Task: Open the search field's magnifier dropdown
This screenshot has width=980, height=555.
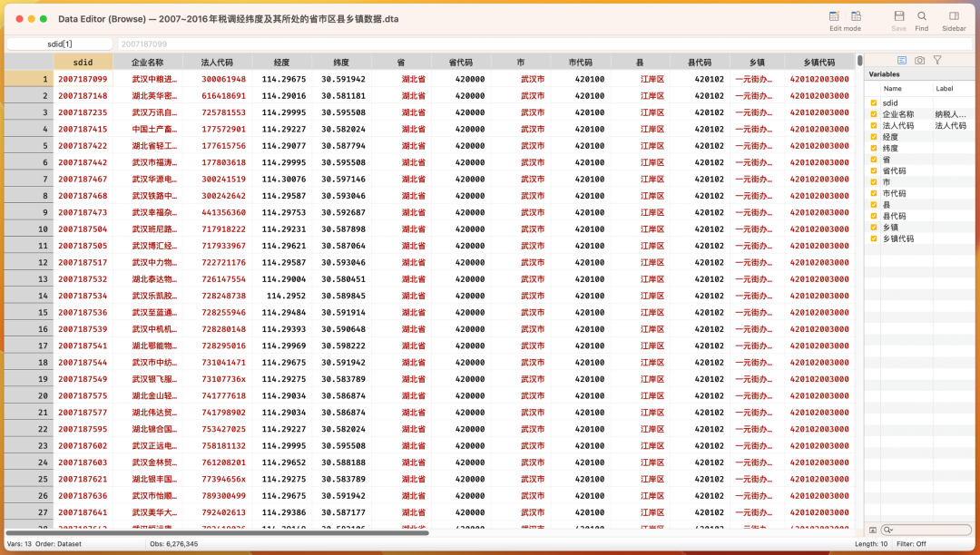Action: click(x=887, y=530)
